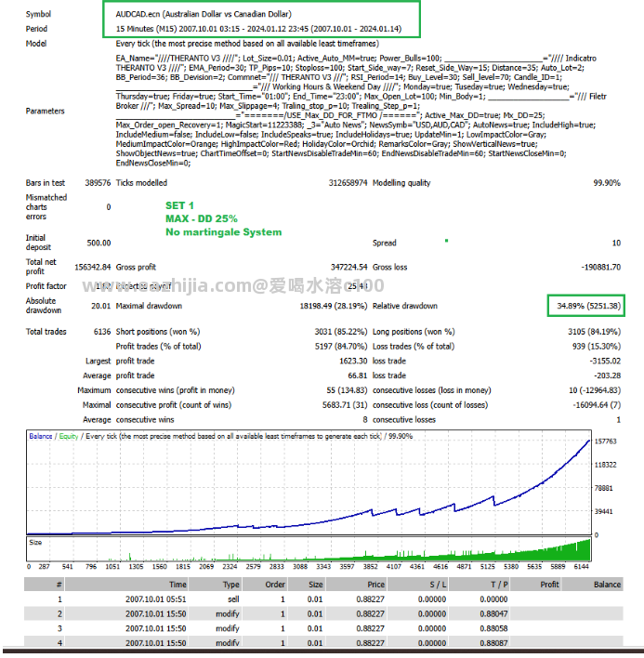644x658 pixels.
Task: Select trade row 1 with sell order
Action: point(323,599)
